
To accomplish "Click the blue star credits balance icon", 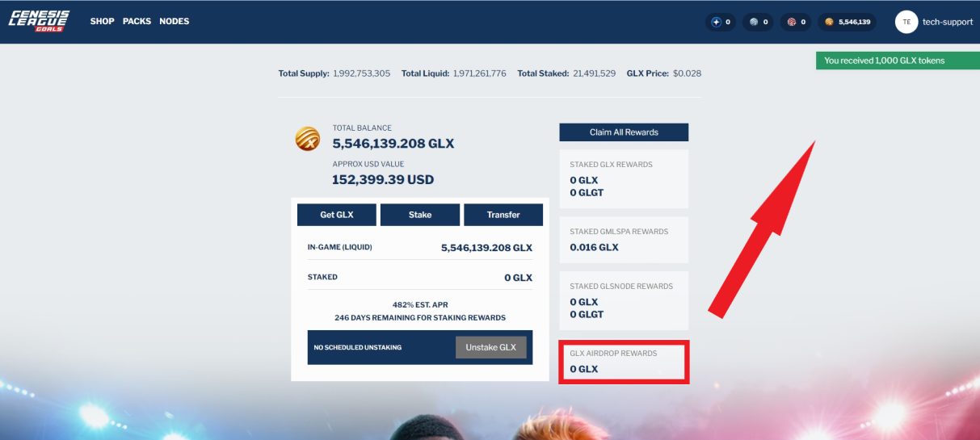I will (x=716, y=22).
